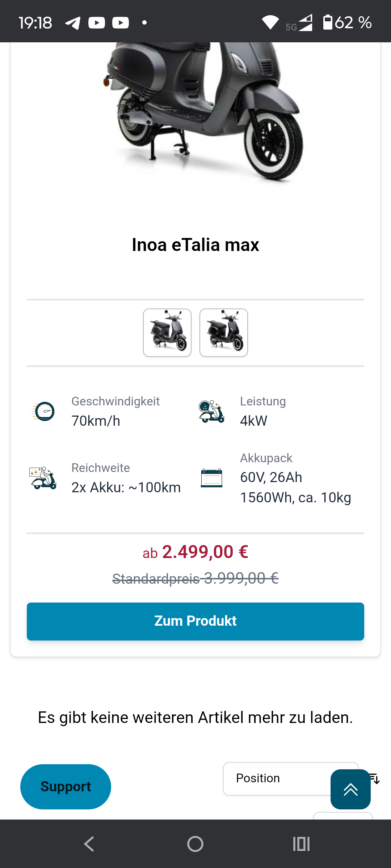
Task: Tap the Telegram notification icon in status bar
Action: [x=73, y=23]
